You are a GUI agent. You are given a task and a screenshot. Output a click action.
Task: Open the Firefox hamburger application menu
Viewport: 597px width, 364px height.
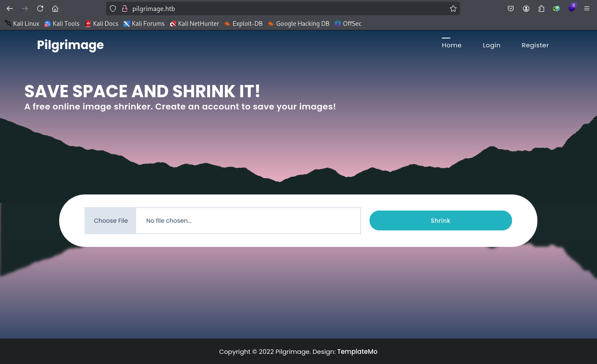click(x=587, y=8)
